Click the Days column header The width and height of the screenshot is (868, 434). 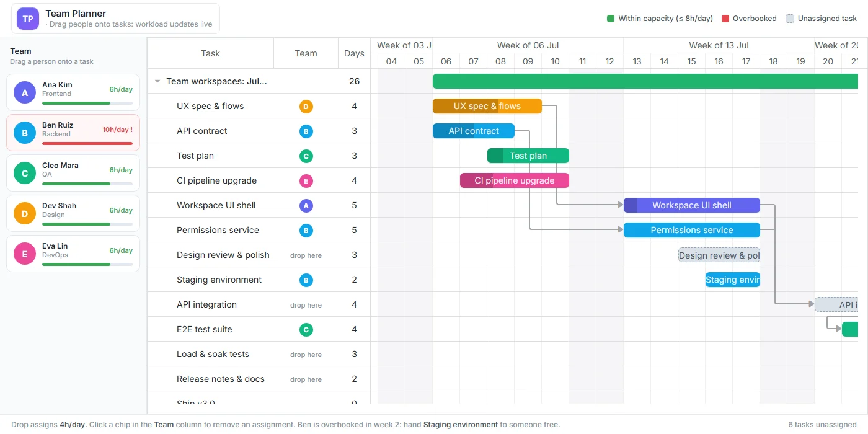click(354, 53)
